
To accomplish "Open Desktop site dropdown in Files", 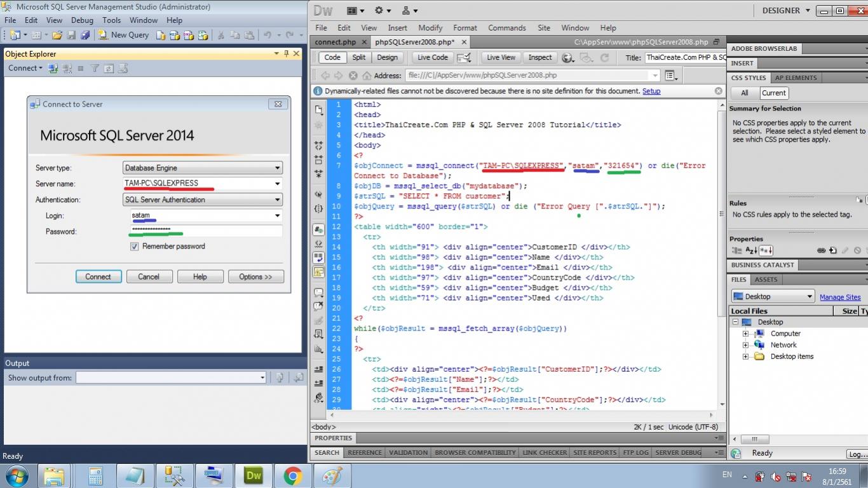I will [773, 297].
